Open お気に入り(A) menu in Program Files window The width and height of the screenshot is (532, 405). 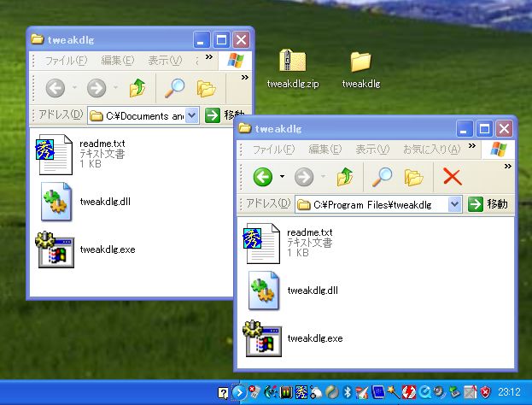pos(431,150)
